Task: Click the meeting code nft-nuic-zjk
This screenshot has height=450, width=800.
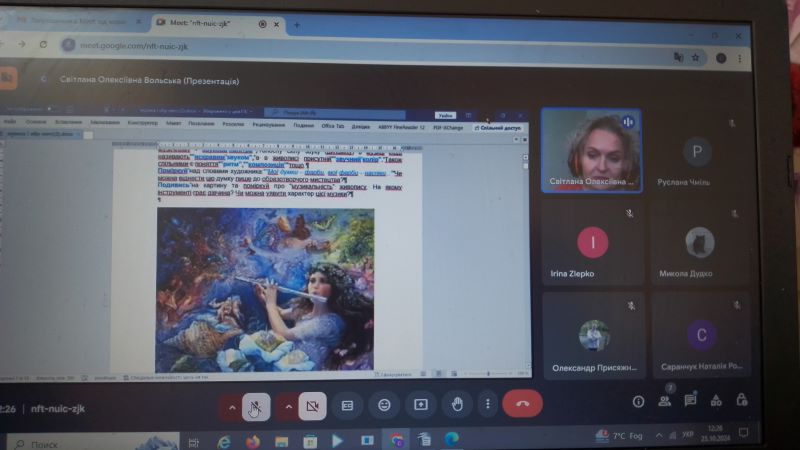Action: click(x=58, y=409)
